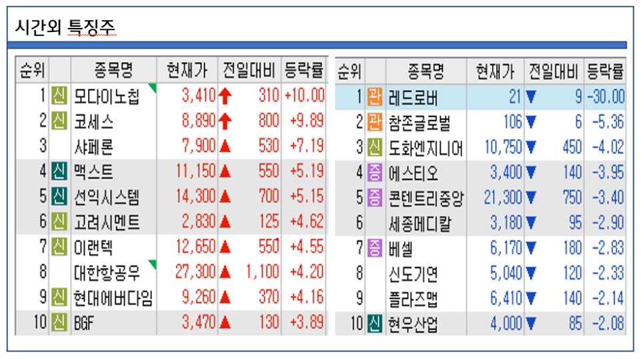This screenshot has height=359, width=644.
Task: Select stock name 이랜텍
Action: coord(93,248)
